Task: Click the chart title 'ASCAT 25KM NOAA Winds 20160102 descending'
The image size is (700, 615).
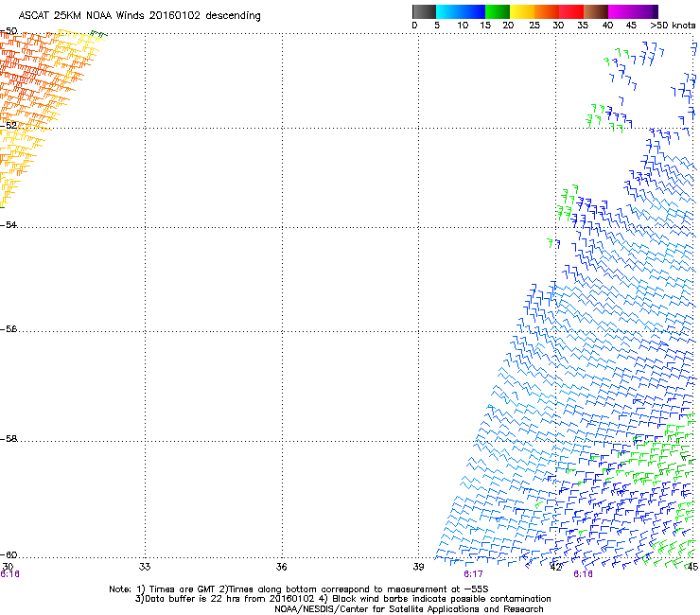Action: [140, 15]
